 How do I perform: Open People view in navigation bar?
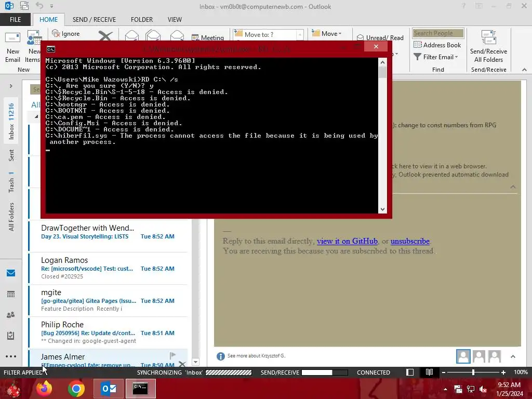(x=11, y=315)
